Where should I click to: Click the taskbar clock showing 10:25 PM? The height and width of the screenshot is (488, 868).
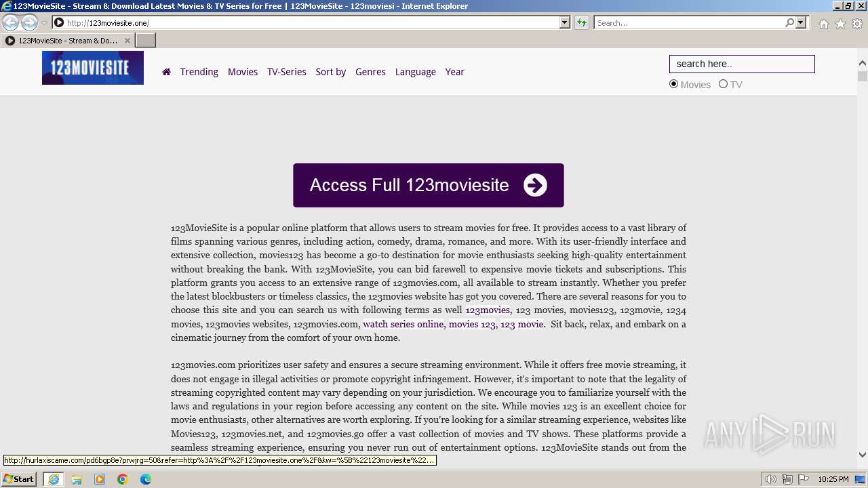point(833,479)
